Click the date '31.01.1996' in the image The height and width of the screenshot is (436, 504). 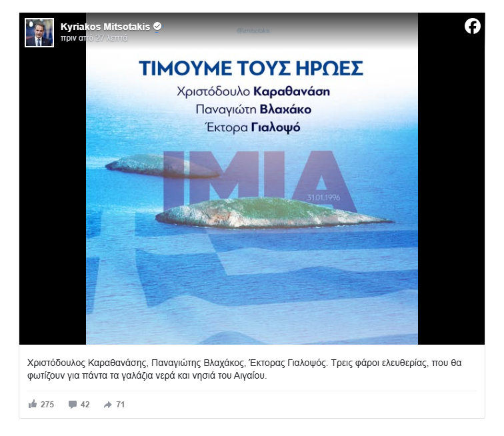[x=323, y=197]
